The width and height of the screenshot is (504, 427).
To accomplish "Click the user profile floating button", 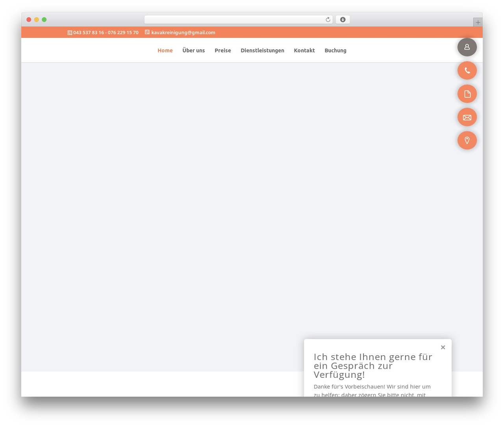I will coord(467,47).
